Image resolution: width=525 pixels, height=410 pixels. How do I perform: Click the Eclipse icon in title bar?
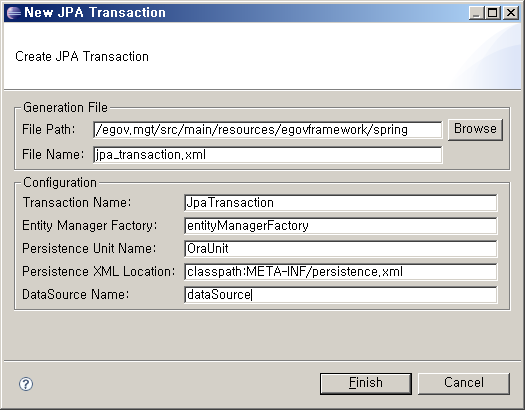[x=13, y=12]
